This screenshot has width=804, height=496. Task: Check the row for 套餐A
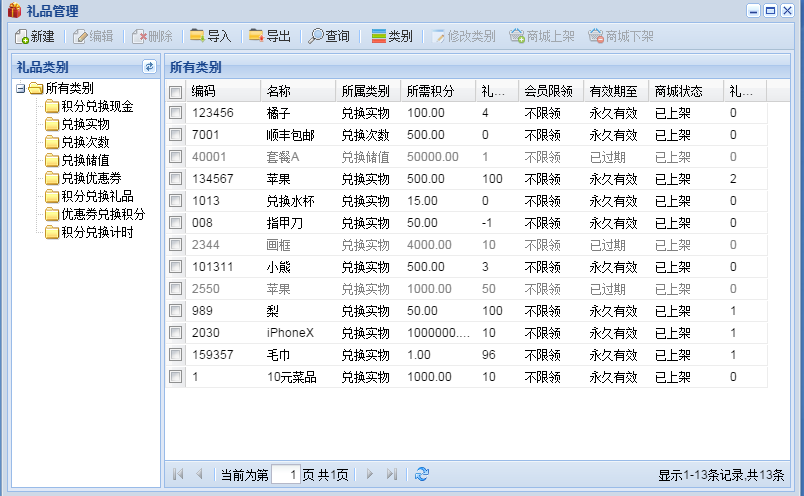tap(175, 157)
